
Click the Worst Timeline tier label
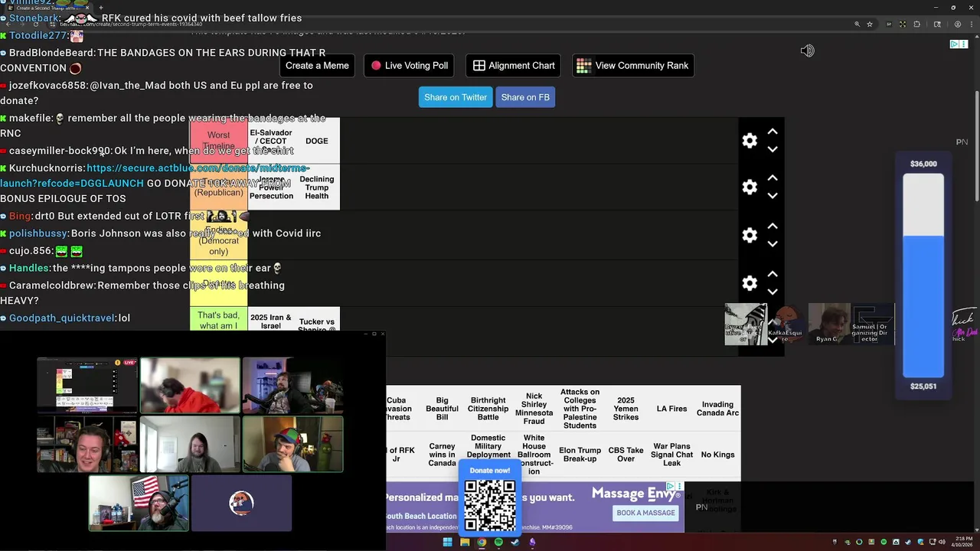point(218,141)
